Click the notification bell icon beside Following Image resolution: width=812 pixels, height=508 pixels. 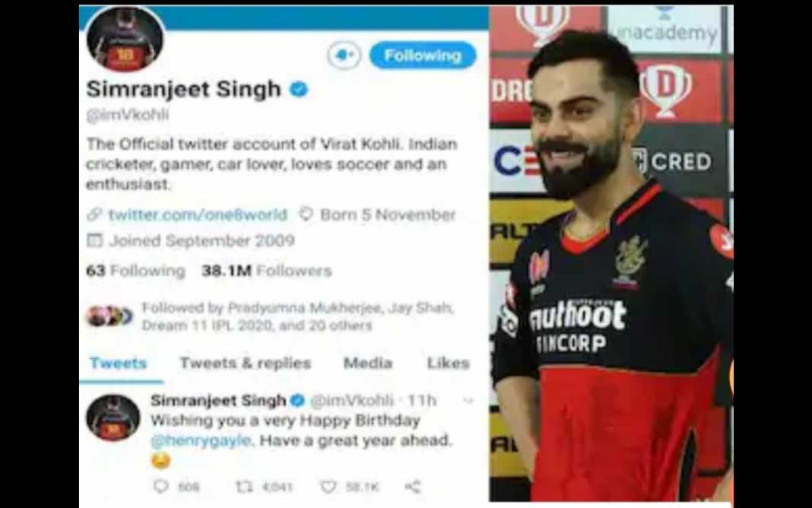tap(344, 55)
